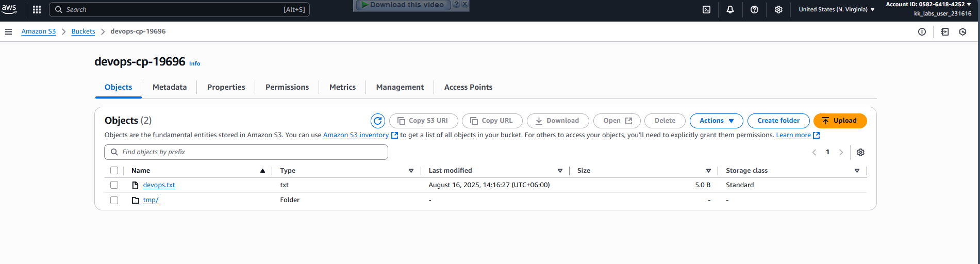Click the Standard storage class cell
Viewport: 980px width, 264px height.
coord(740,185)
